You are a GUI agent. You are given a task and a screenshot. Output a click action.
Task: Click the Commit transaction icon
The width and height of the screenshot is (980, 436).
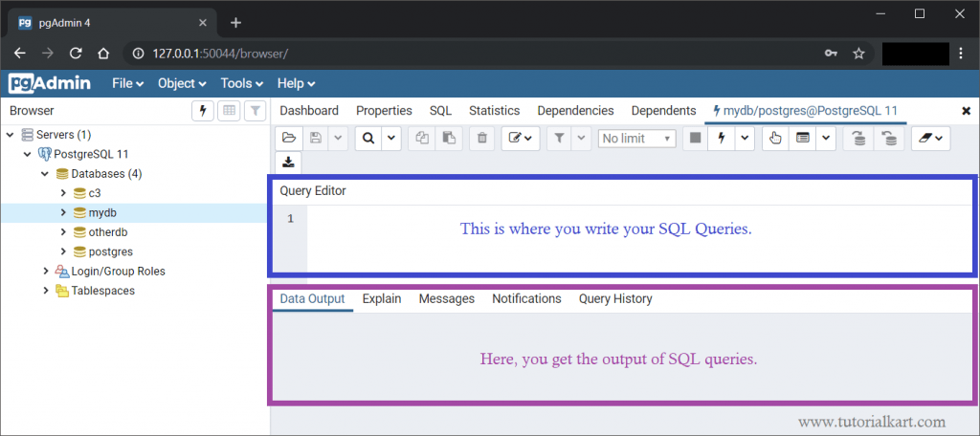[858, 139]
